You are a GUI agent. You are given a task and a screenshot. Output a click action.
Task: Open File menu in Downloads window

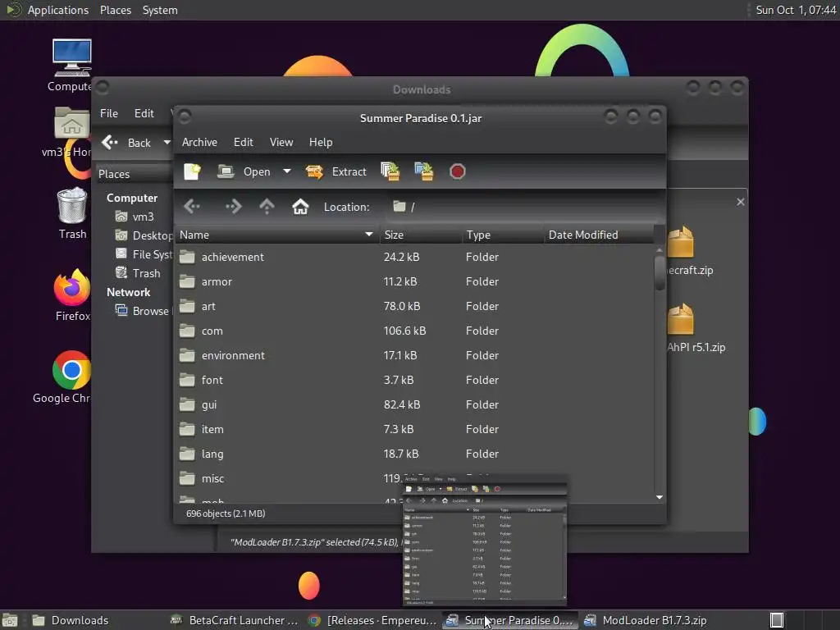point(109,113)
